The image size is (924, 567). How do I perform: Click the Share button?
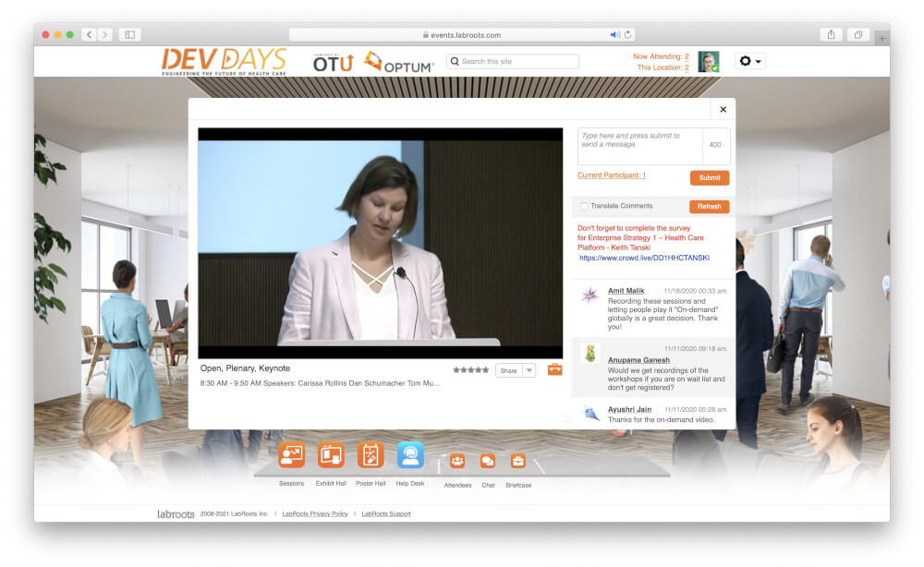(x=509, y=370)
